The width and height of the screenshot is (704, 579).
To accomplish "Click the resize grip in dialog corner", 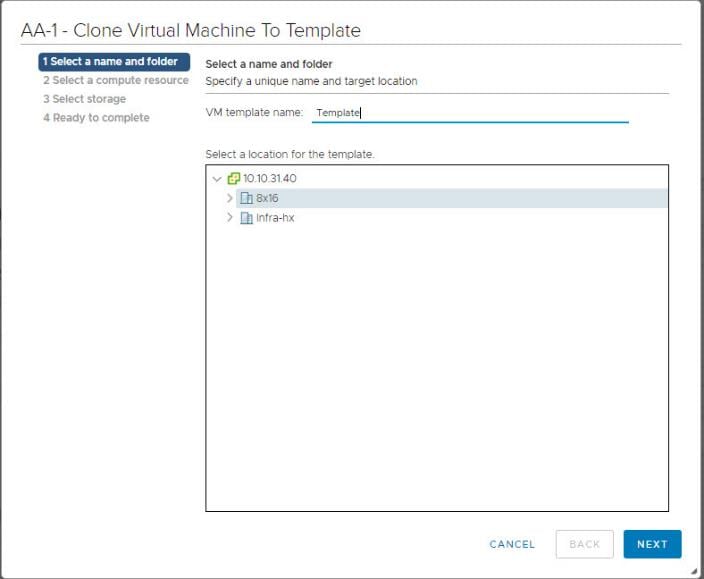I will 694,571.
